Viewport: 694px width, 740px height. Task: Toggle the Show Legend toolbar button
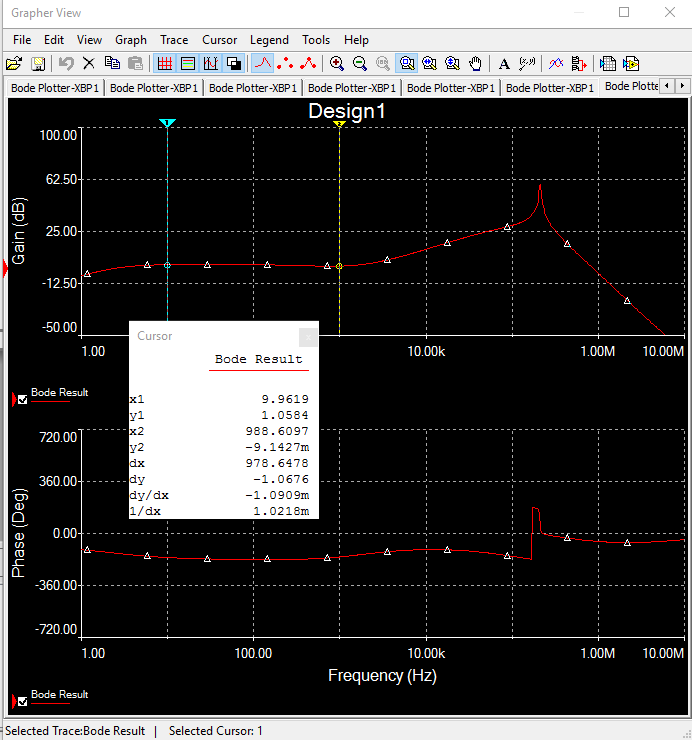pyautogui.click(x=188, y=63)
